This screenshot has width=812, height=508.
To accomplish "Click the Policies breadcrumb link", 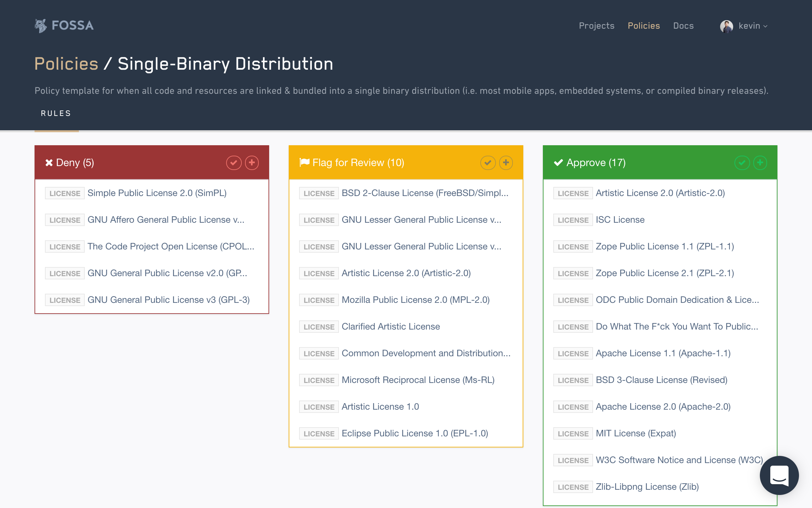I will point(66,64).
